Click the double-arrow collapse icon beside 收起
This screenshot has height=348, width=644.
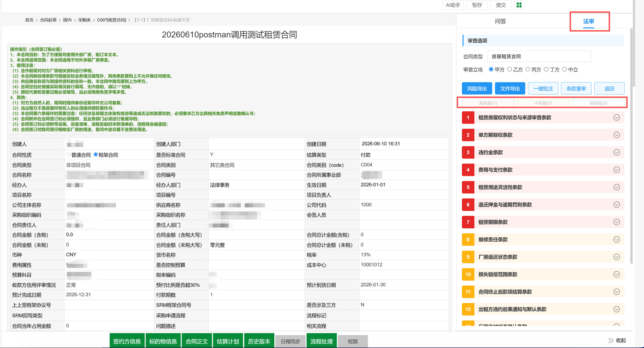click(x=611, y=340)
